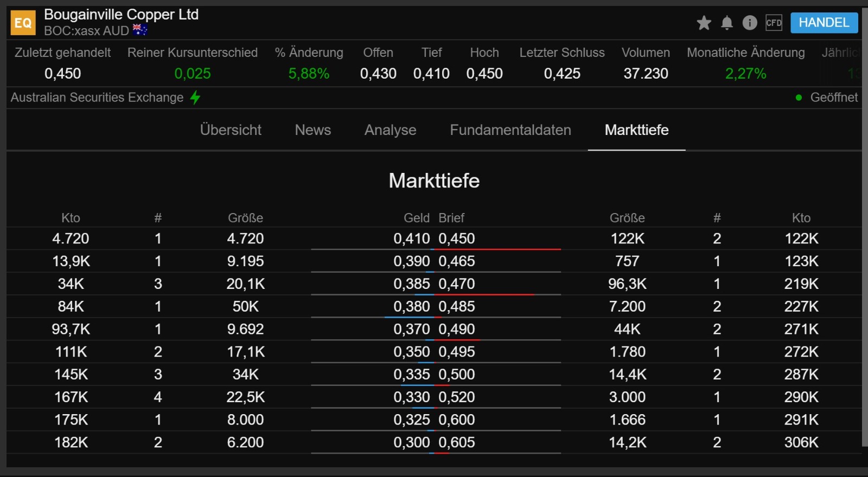Click the green lightning bolt real-time icon

tap(195, 98)
